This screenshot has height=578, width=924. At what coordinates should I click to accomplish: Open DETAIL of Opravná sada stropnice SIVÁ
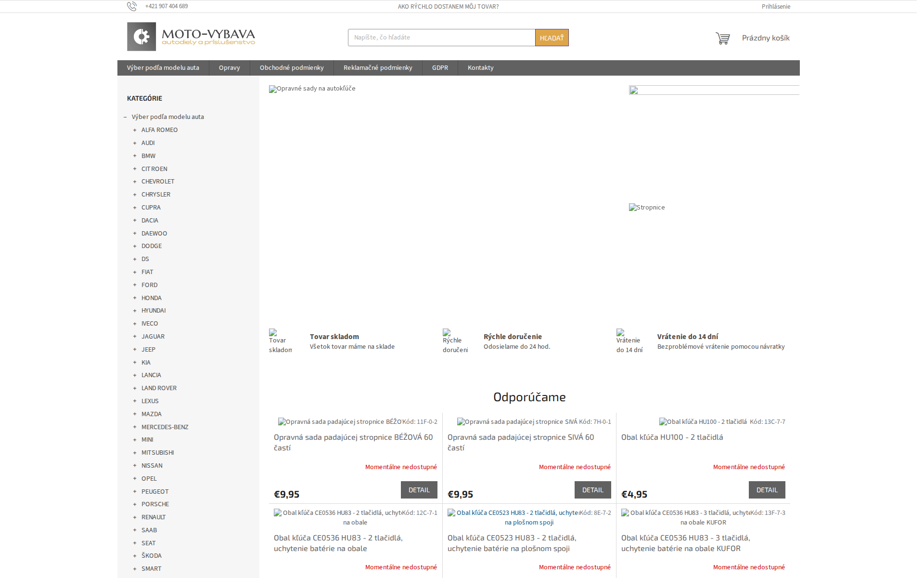point(592,490)
